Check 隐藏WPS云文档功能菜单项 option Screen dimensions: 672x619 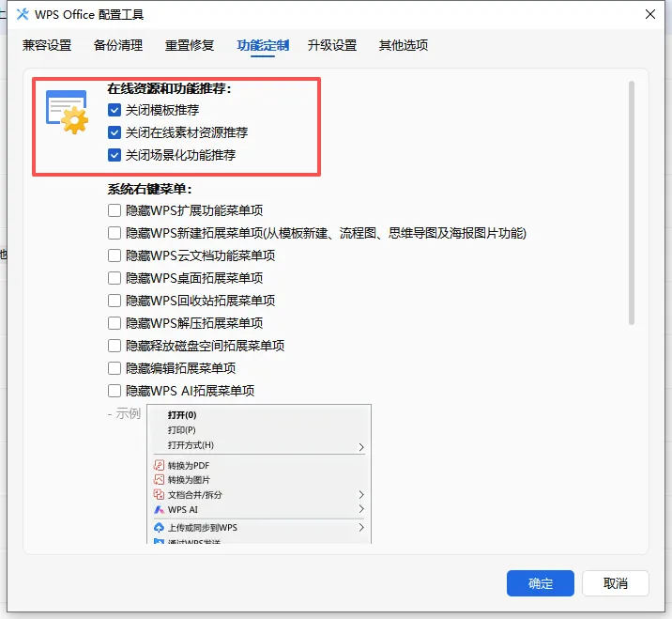[x=115, y=255]
